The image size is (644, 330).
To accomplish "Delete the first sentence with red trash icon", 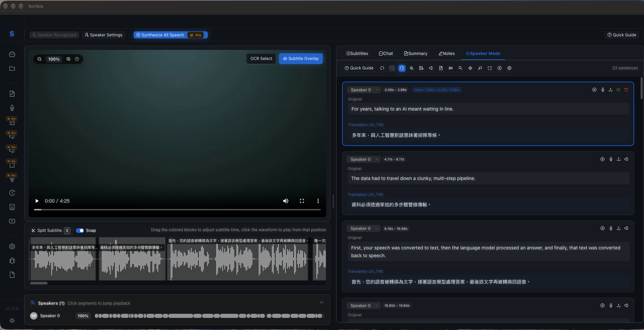I will [626, 90].
